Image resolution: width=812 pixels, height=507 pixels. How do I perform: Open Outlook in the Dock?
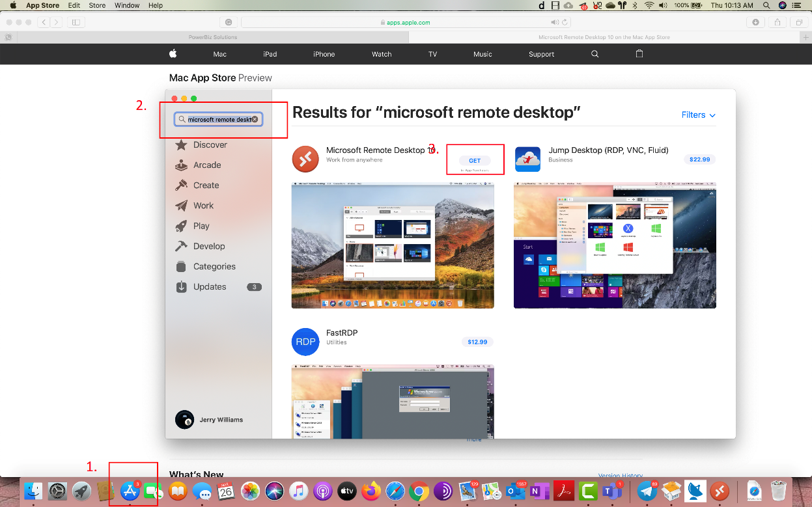pos(516,491)
